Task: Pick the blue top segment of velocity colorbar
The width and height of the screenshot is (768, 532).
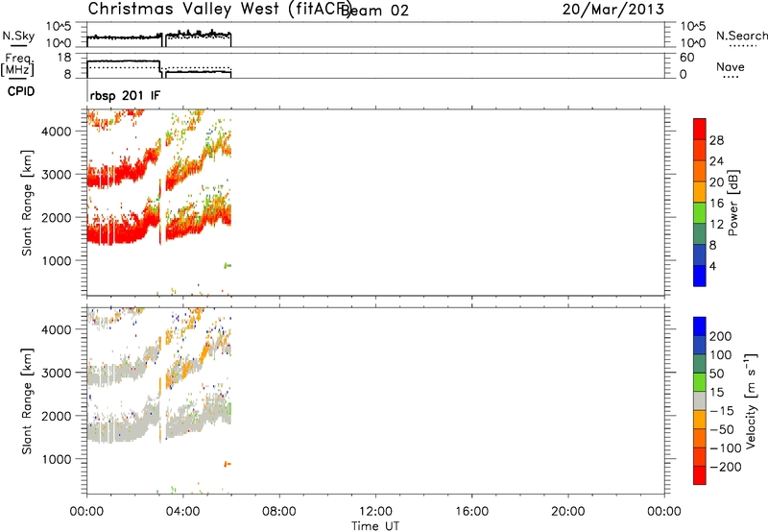Action: (700, 326)
